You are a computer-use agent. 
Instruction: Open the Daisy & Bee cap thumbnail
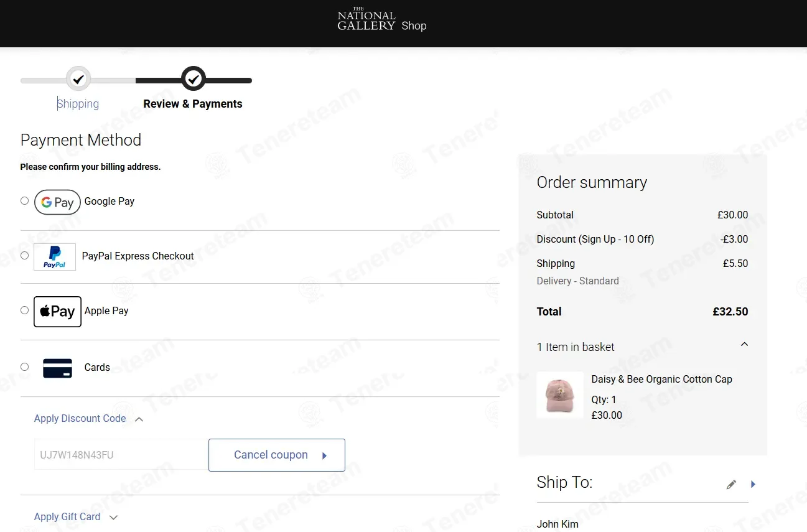(560, 395)
